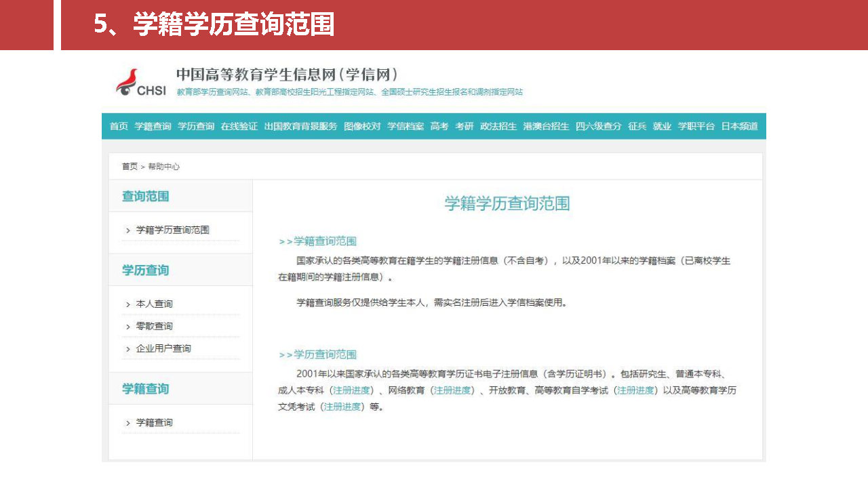868x488 pixels.
Task: Open 首页 in the teal navigation bar
Action: (119, 126)
